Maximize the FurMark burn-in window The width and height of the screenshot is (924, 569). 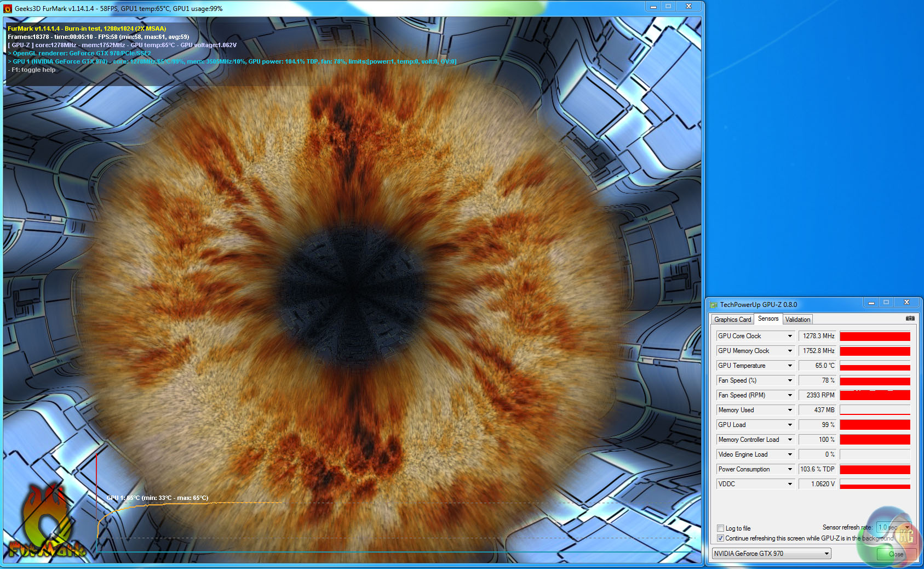(668, 6)
